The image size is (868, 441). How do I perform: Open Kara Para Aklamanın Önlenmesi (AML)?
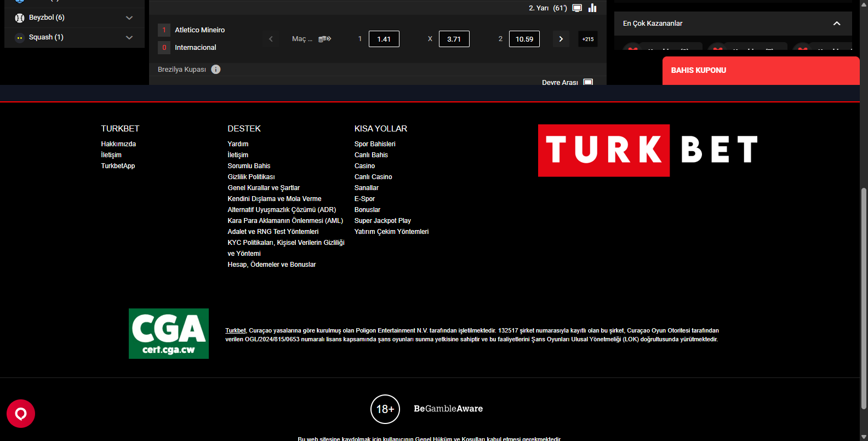(x=285, y=221)
